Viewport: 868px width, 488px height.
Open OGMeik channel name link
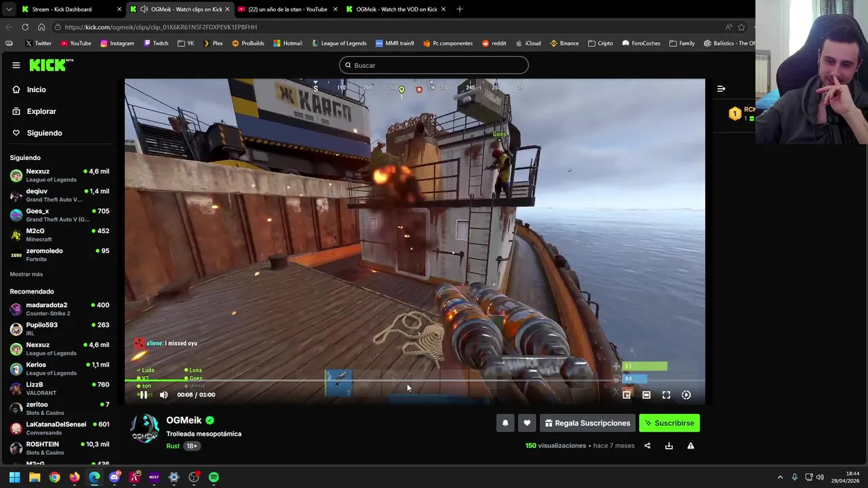(x=184, y=420)
